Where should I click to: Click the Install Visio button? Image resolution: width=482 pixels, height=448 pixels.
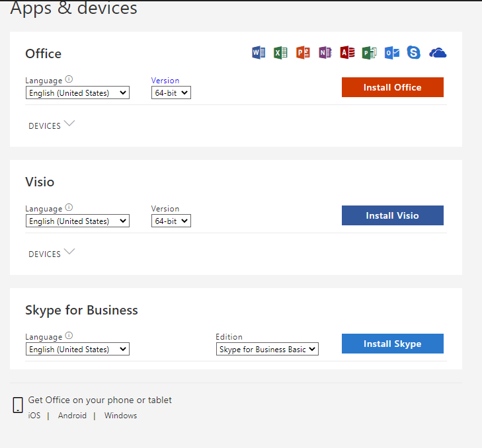click(393, 215)
